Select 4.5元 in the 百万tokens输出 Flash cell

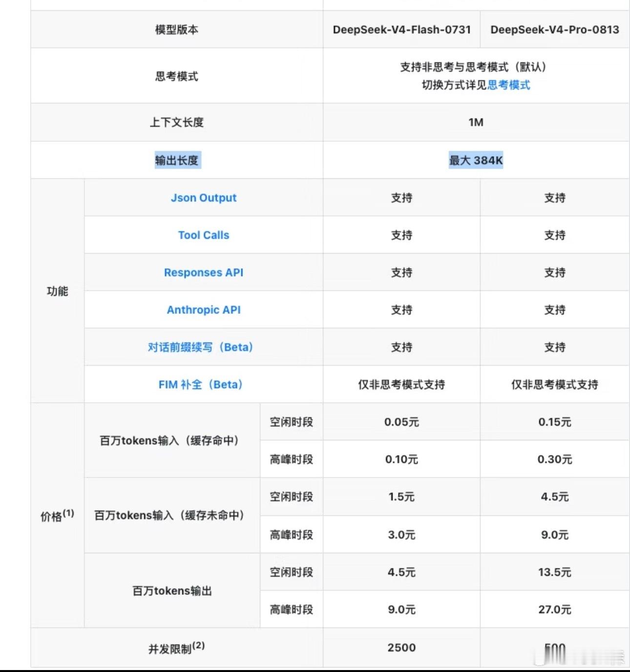402,572
